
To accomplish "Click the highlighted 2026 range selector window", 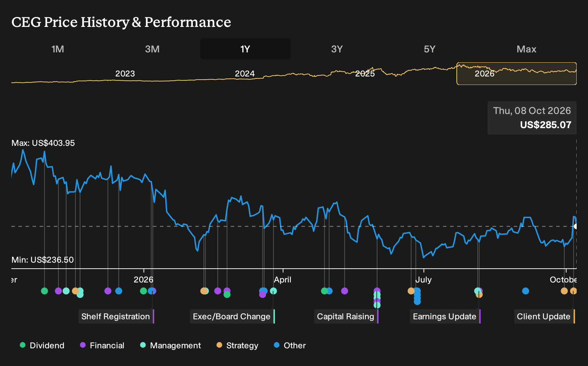I will [517, 74].
